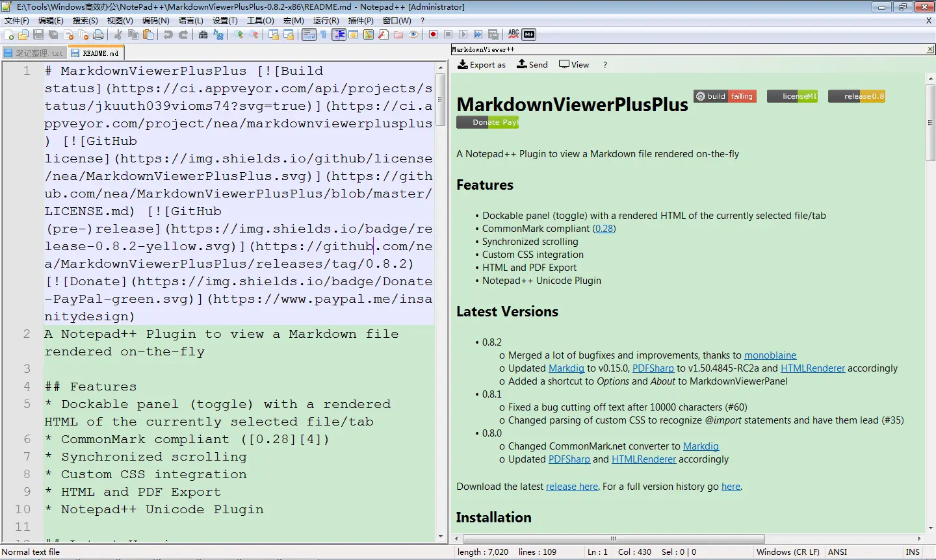The image size is (936, 560).
Task: Open the 窗口(W) menu
Action: [x=397, y=20]
